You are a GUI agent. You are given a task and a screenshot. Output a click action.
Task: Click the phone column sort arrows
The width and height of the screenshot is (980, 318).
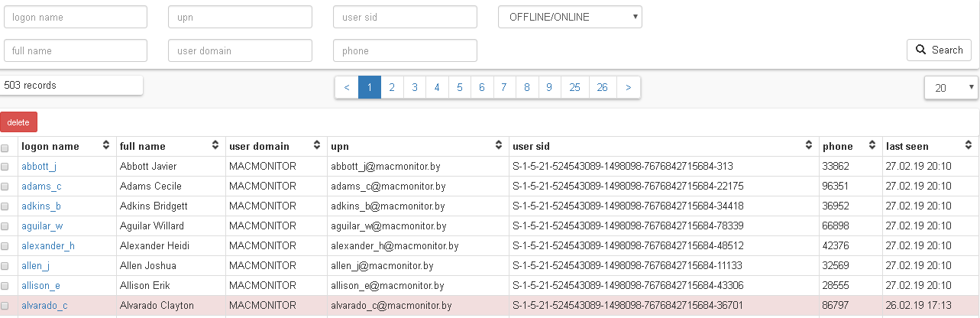pos(872,146)
